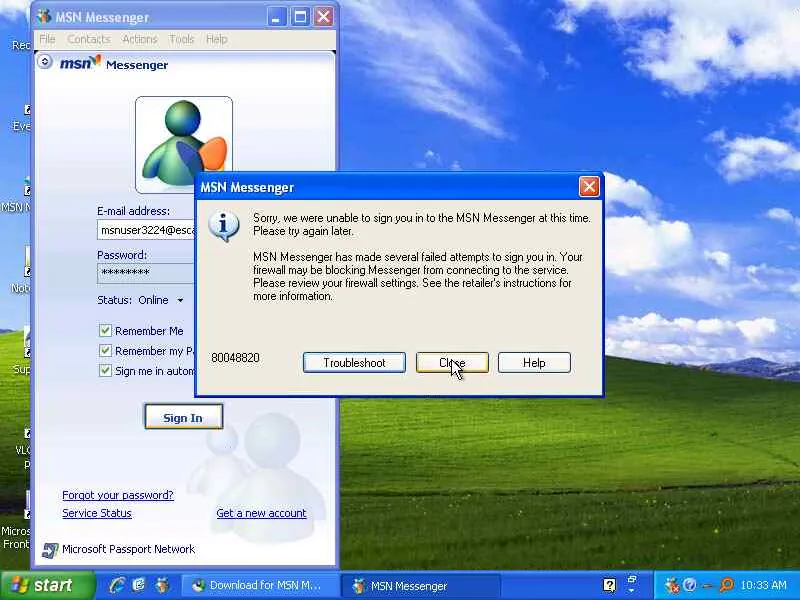Open Help from the error dialog
800x600 pixels.
534,363
